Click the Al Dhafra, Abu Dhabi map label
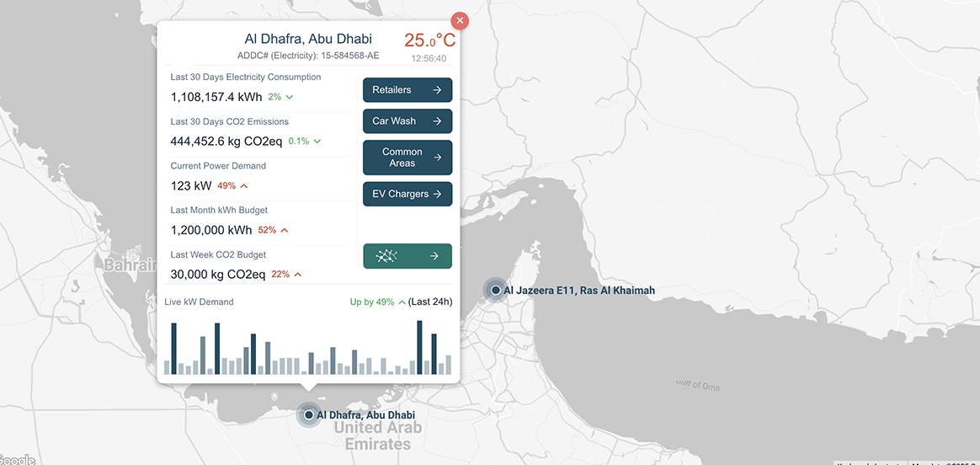980x465 pixels. (366, 415)
